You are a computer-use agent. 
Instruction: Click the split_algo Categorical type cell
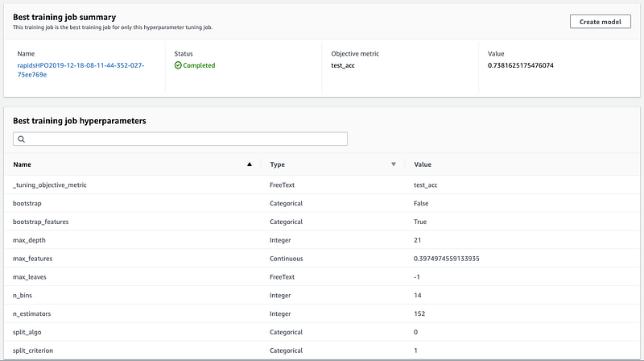286,333
